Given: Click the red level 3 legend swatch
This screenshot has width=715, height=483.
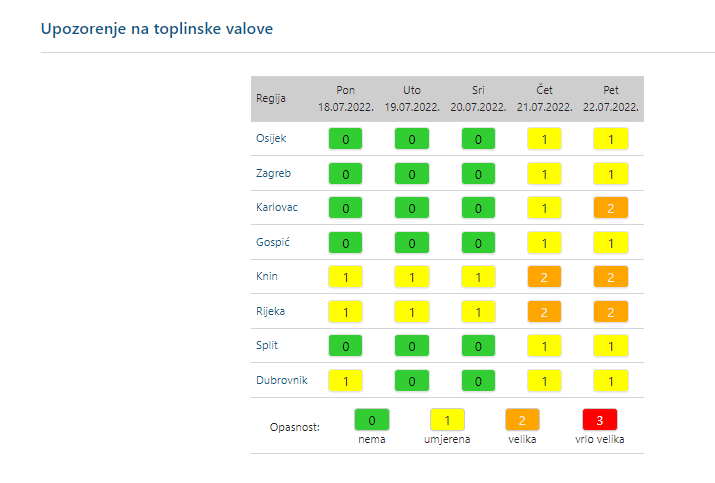Looking at the screenshot, I should coord(600,420).
